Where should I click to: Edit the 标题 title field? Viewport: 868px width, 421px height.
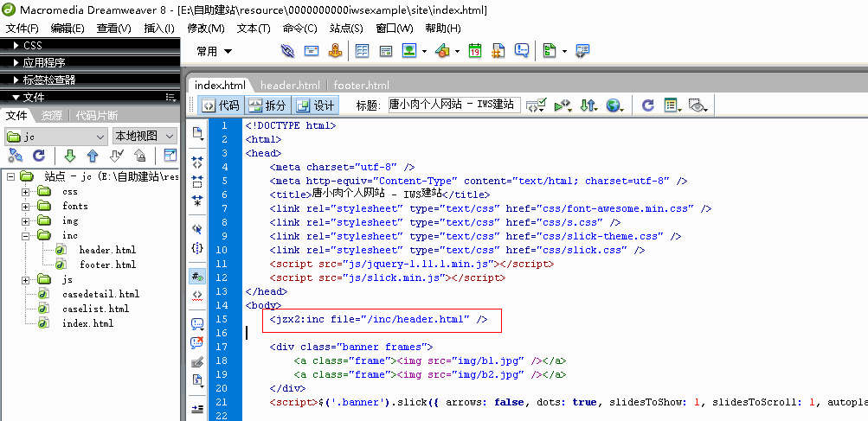[454, 105]
